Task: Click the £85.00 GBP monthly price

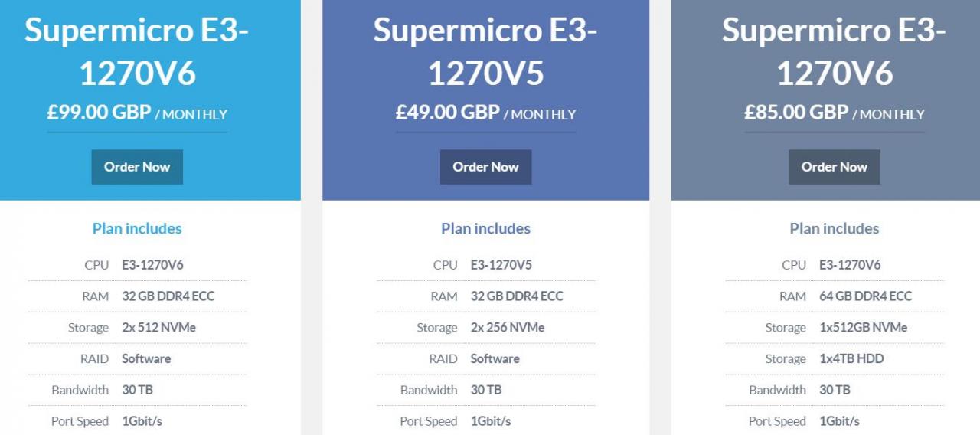Action: [834, 113]
